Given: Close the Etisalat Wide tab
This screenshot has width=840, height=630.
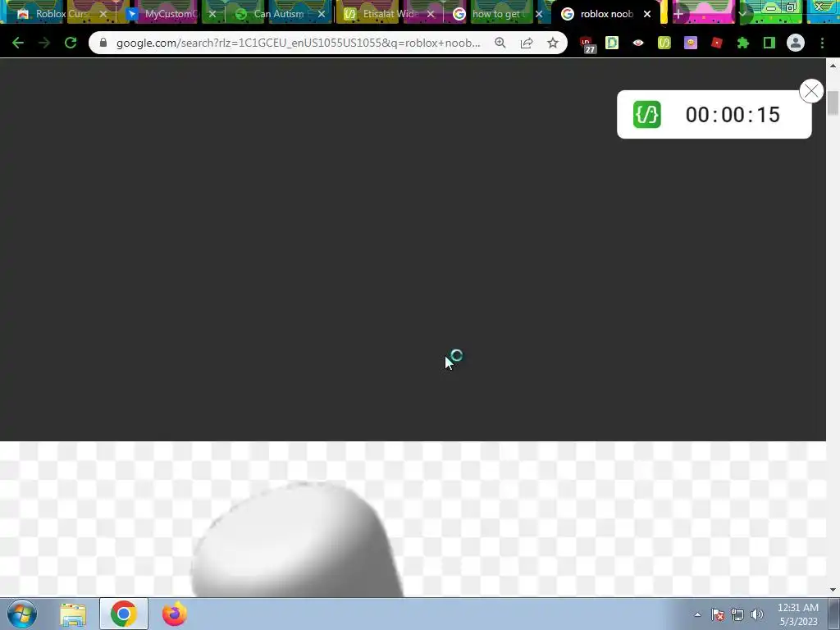Looking at the screenshot, I should pyautogui.click(x=431, y=14).
